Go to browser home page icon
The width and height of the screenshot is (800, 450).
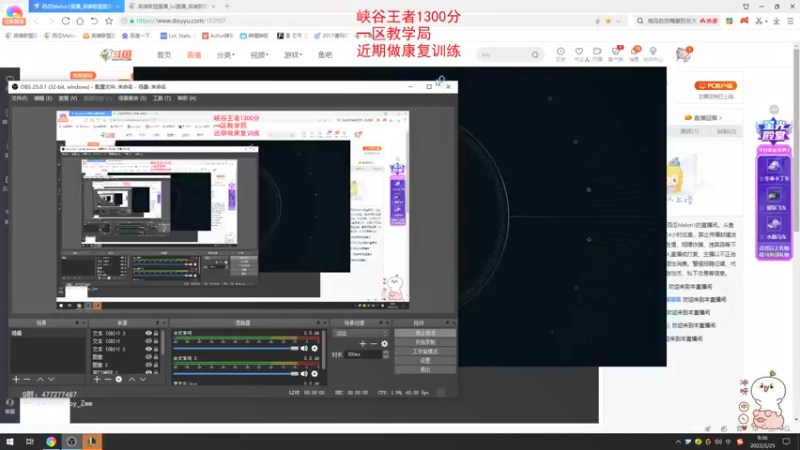click(80, 21)
